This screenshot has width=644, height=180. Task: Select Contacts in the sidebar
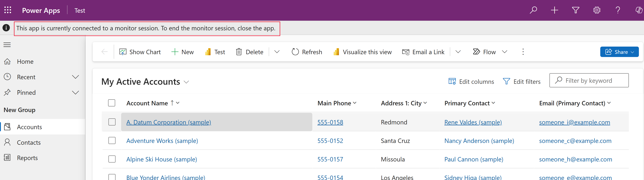(x=42, y=142)
